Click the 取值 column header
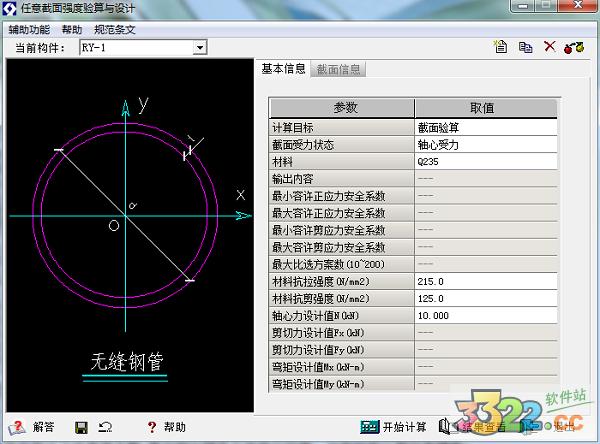 point(486,108)
